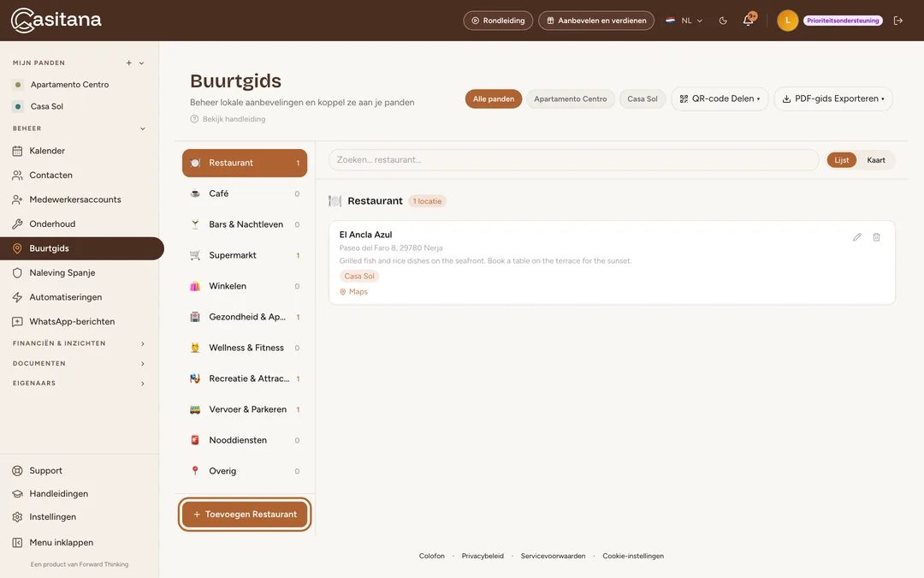Open the PDF-gids Exporteren dropdown

point(832,99)
